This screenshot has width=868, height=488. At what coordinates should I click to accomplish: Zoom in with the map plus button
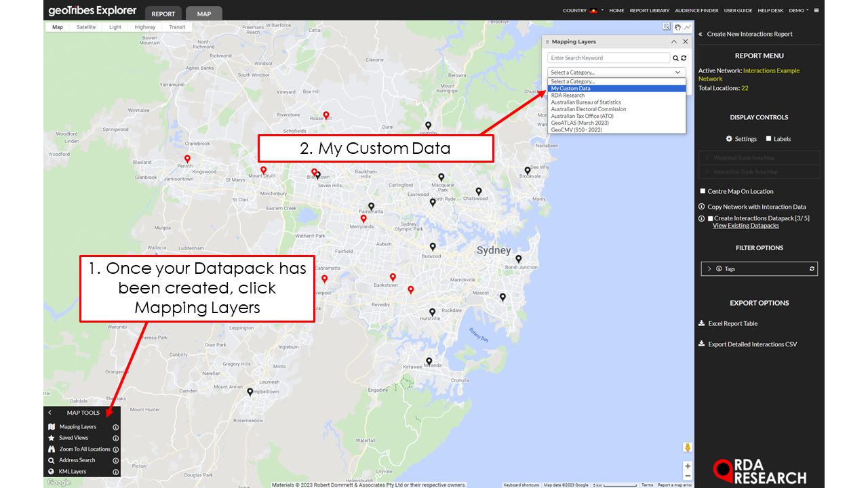(x=688, y=466)
